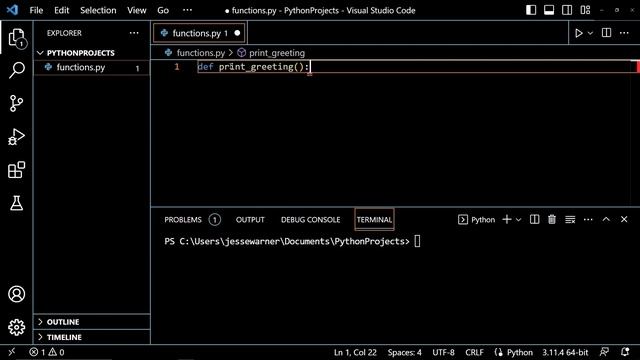
Task: Toggle the secondary side bar
Action: pyautogui.click(x=567, y=10)
